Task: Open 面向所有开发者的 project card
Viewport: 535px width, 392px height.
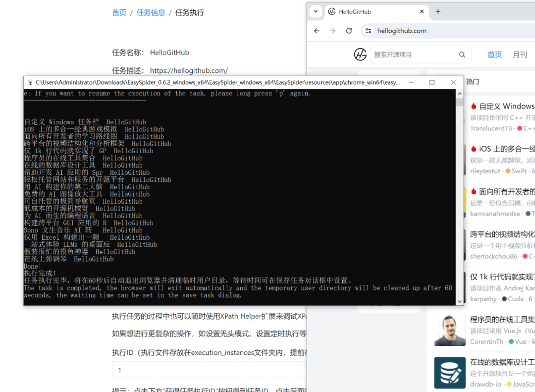Action: point(500,202)
